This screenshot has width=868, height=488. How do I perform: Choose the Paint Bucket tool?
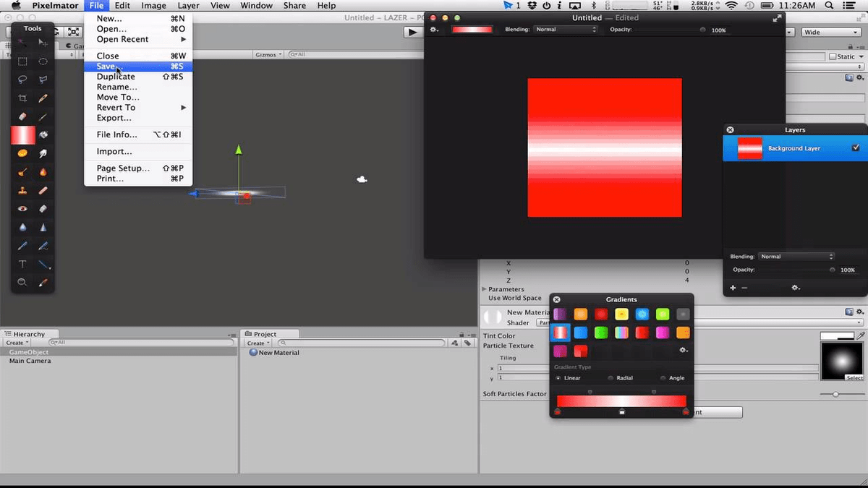tap(43, 135)
